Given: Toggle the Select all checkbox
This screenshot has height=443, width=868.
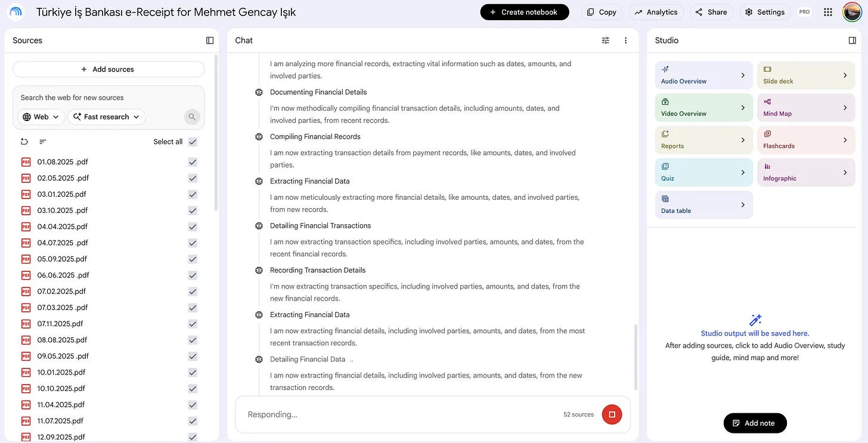Looking at the screenshot, I should [193, 142].
